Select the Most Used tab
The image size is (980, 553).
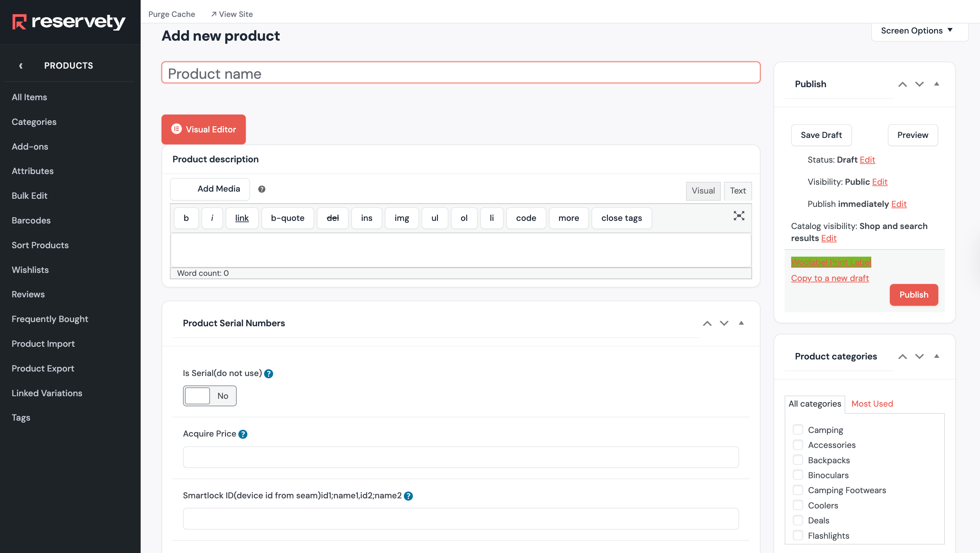click(872, 404)
